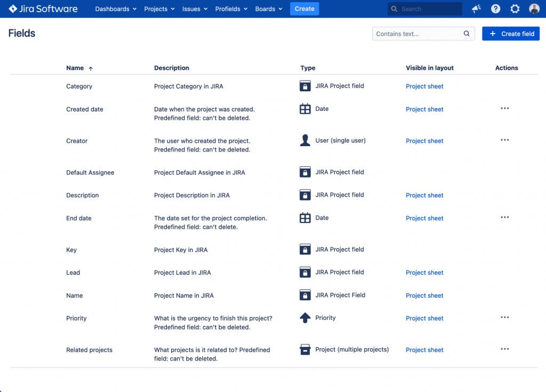Open Project sheet link for Category
The height and width of the screenshot is (392, 546).
coord(424,86)
